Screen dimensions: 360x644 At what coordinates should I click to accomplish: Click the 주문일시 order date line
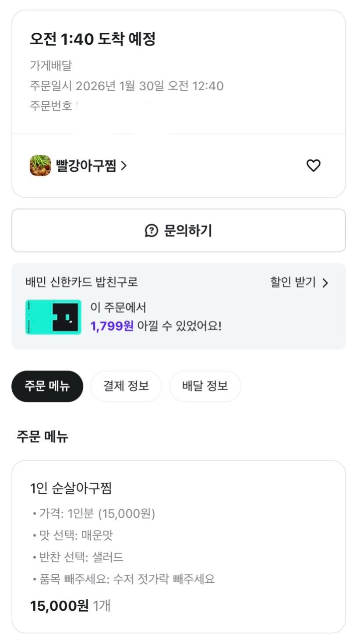(x=127, y=86)
